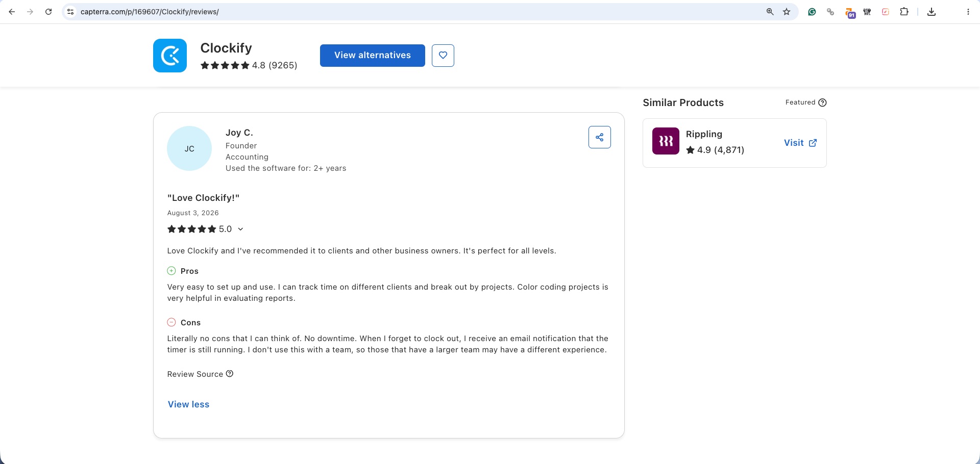
Task: Click the Similar Products heading
Action: pos(683,102)
